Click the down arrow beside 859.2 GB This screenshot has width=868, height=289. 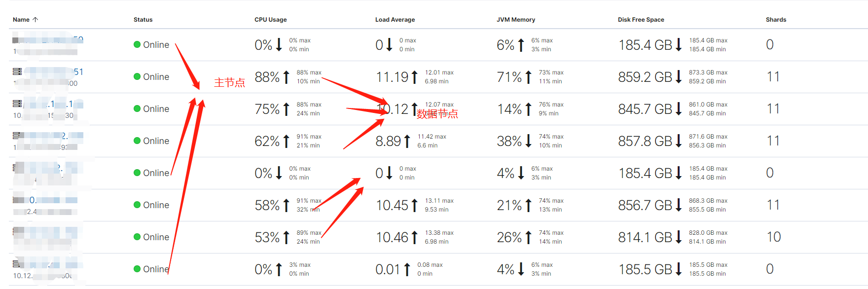[679, 77]
